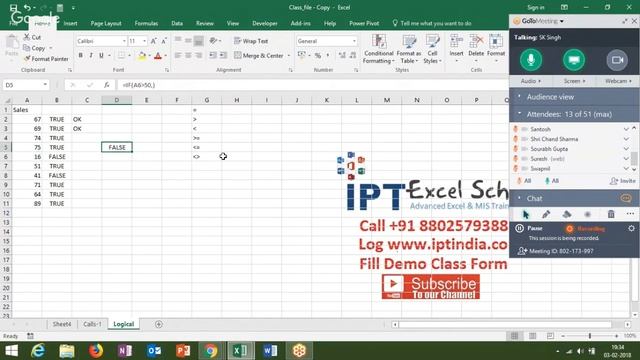Switch to the Calls-1 worksheet tab

coord(92,324)
